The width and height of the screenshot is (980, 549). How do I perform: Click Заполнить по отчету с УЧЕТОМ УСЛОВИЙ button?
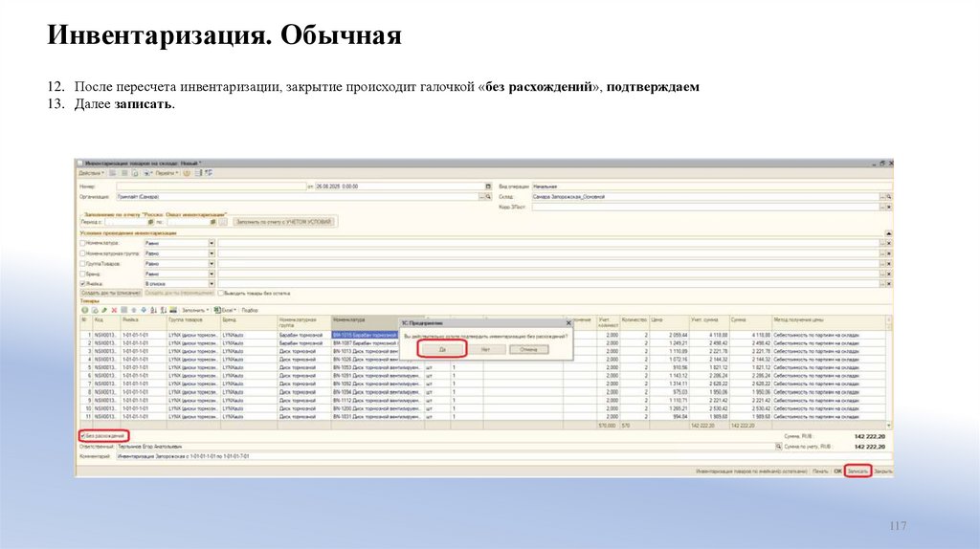[x=284, y=222]
